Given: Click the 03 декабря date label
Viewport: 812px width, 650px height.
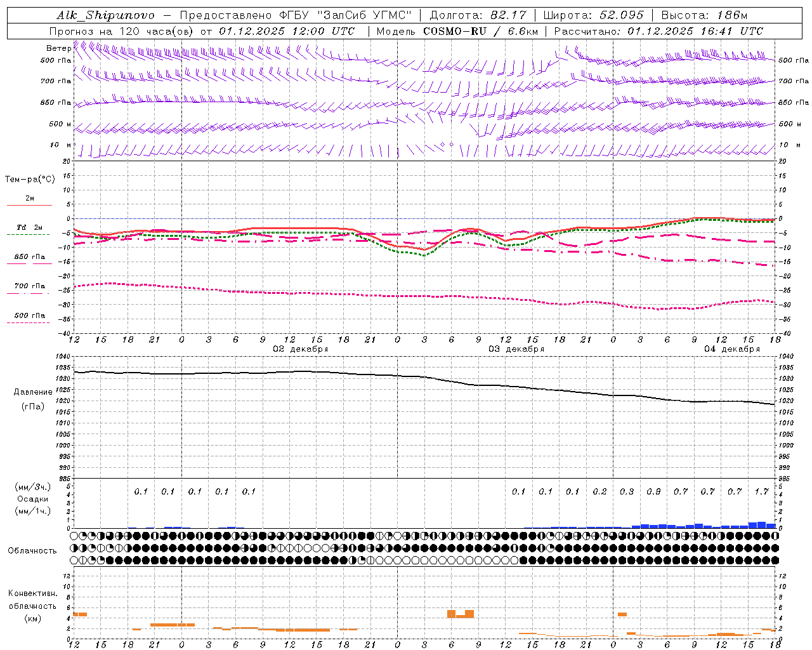Looking at the screenshot, I should tap(516, 349).
